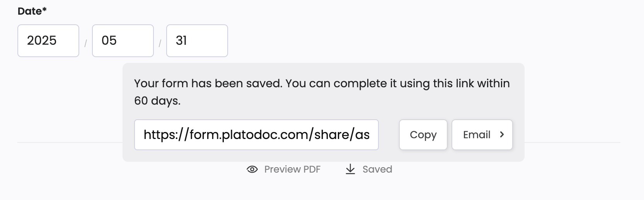Focus the year field showing 2025
This screenshot has width=644, height=200.
pos(48,41)
